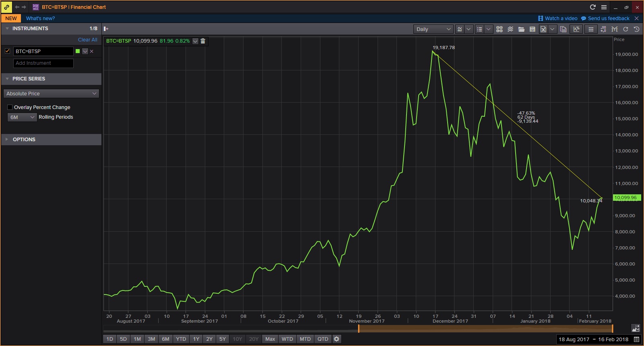The image size is (644, 346).
Task: Click the MTD time range button
Action: coord(305,339)
